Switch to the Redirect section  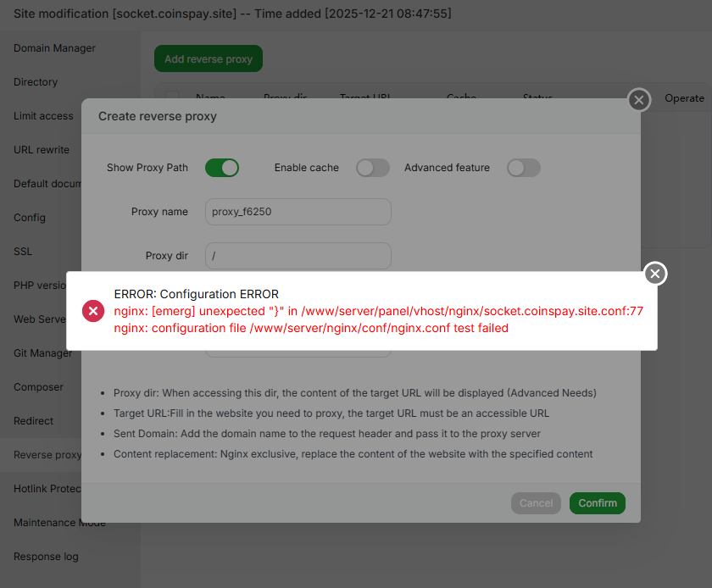[33, 421]
